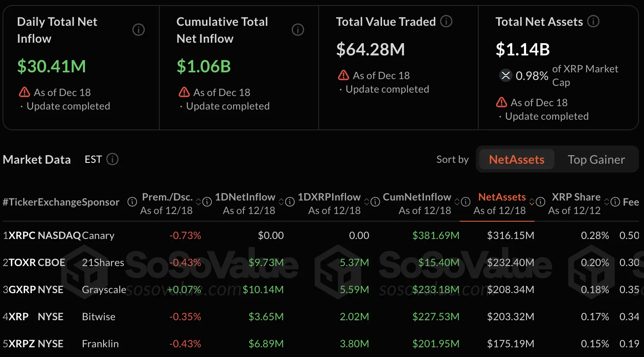The height and width of the screenshot is (357, 644).
Task: Open the EST timezone info tooltip
Action: [112, 159]
